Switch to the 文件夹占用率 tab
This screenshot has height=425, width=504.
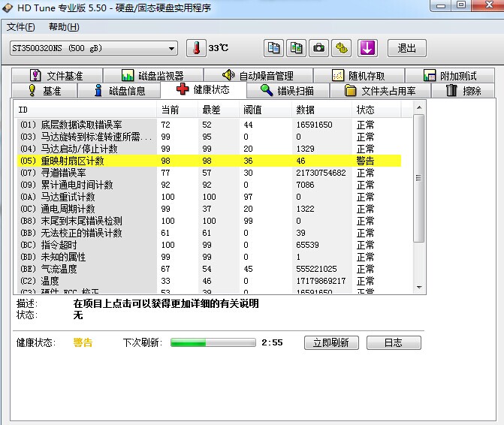(x=380, y=91)
